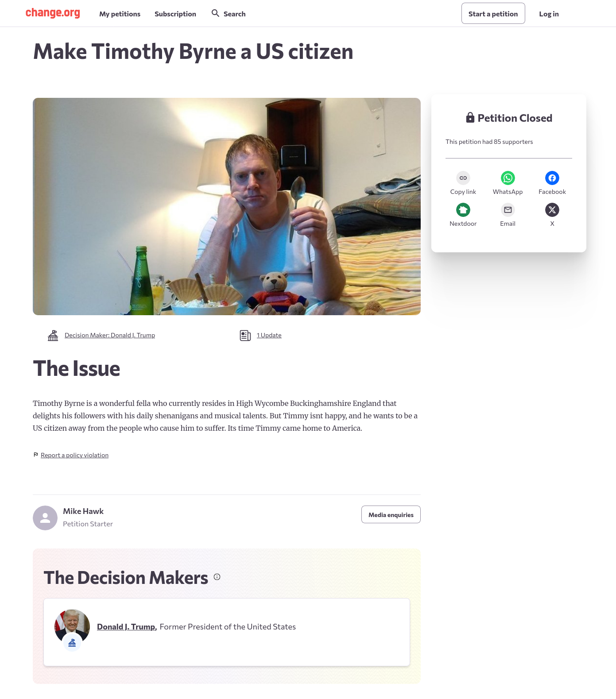Open My petitions menu item
This screenshot has height=699, width=616.
pos(120,14)
